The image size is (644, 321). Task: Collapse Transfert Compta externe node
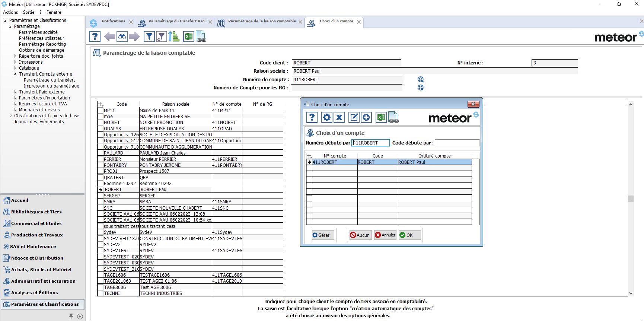(x=15, y=74)
